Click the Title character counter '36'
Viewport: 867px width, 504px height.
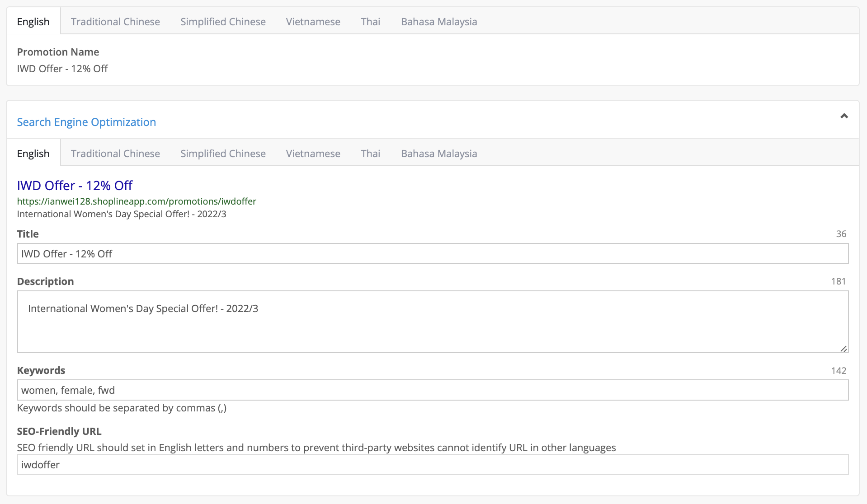841,234
